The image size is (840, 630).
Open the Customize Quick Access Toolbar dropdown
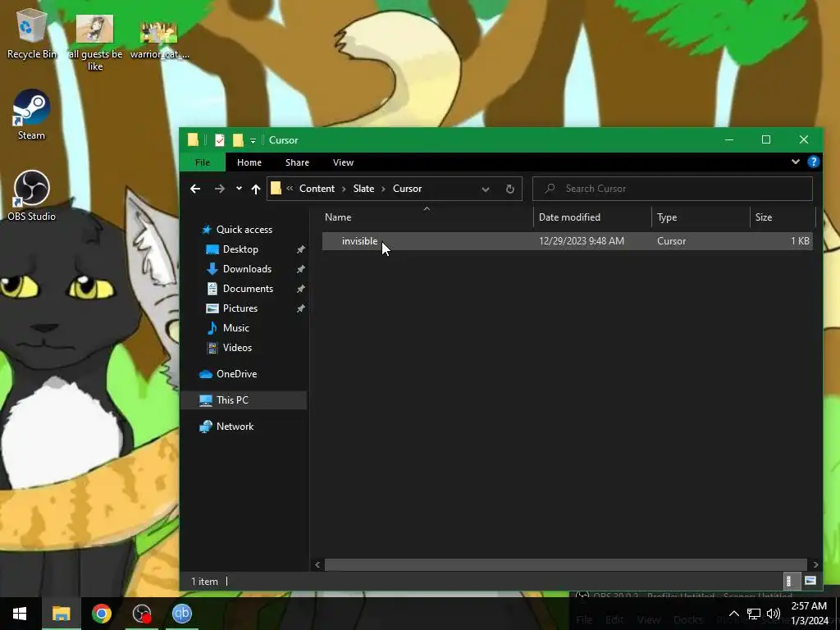click(x=253, y=141)
